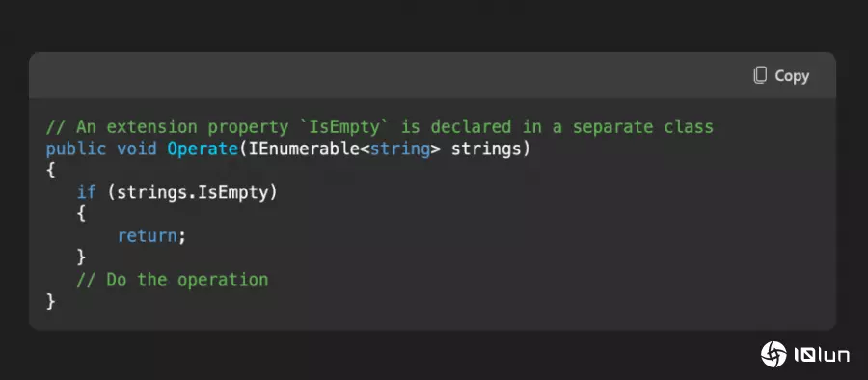This screenshot has height=380, width=868.
Task: Click the Copy clipboard icon
Action: (x=761, y=75)
